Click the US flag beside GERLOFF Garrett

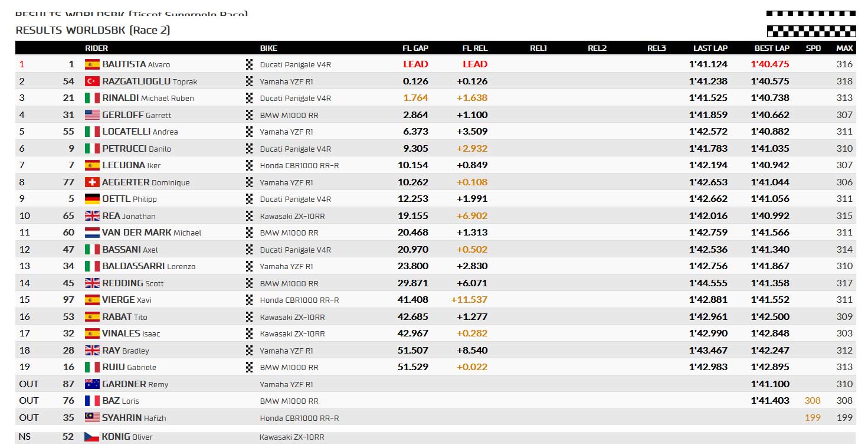[92, 115]
